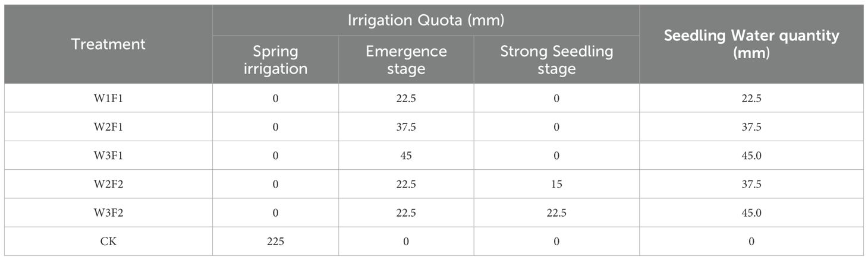Select the CK treatment row label
This screenshot has height=260, width=868.
tap(108, 241)
